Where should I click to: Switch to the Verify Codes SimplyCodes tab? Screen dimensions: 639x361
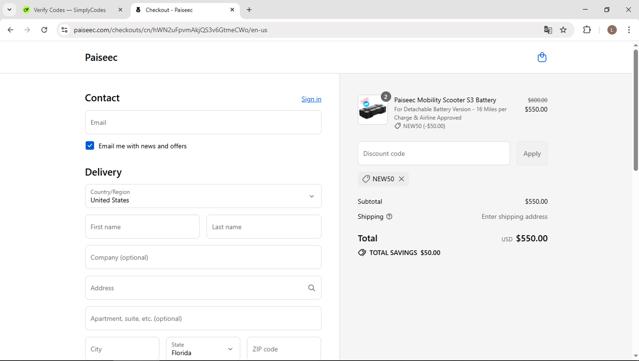point(69,10)
